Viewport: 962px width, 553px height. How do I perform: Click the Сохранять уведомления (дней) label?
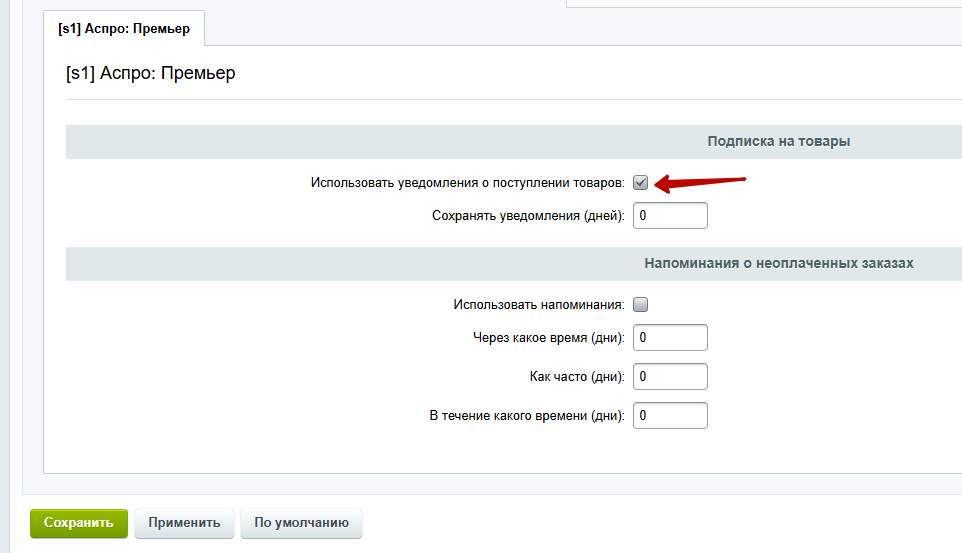528,216
